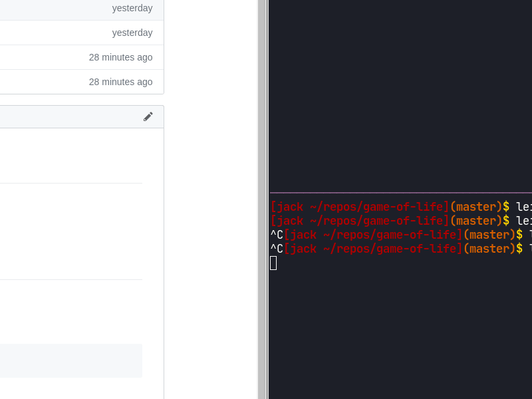Edit the README using the pencil icon
Viewport: 532px width, 399px height.
pyautogui.click(x=148, y=116)
